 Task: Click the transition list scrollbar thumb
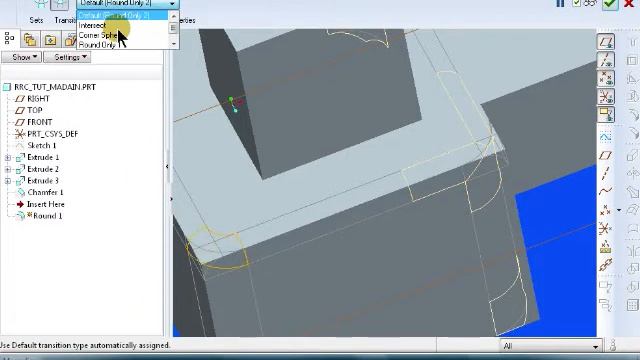(173, 28)
